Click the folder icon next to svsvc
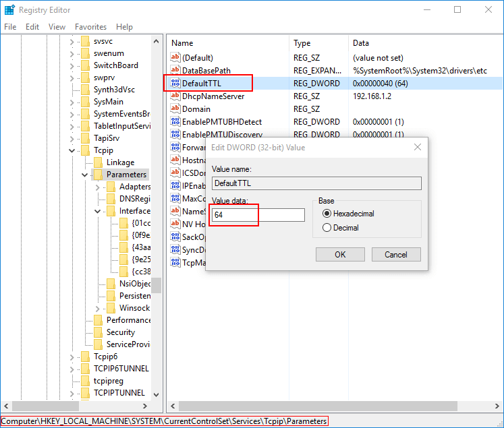 coord(85,41)
